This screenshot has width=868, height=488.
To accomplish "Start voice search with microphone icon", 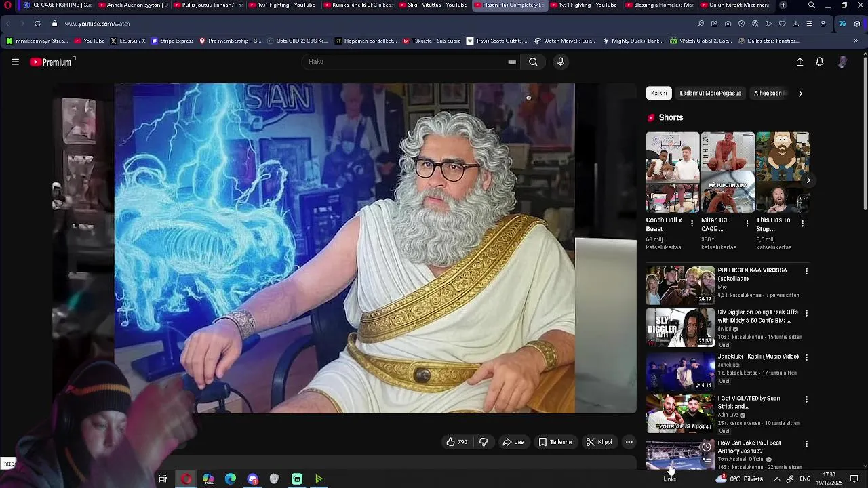I will point(560,62).
